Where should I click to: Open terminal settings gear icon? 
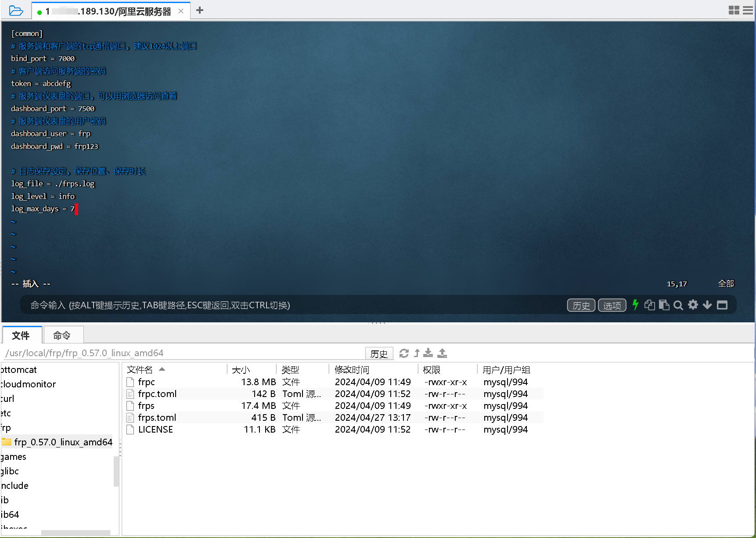tap(693, 305)
